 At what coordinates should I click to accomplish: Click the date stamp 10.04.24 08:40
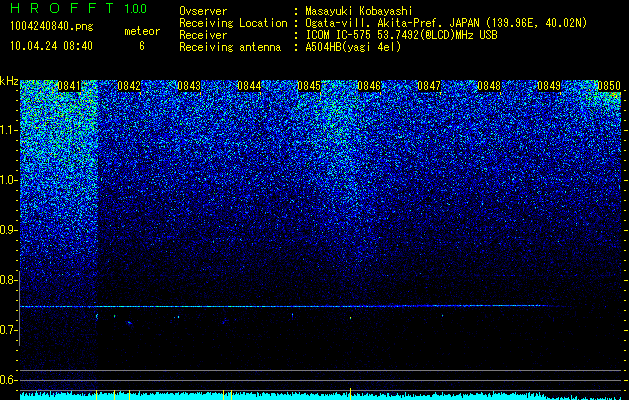click(51, 46)
